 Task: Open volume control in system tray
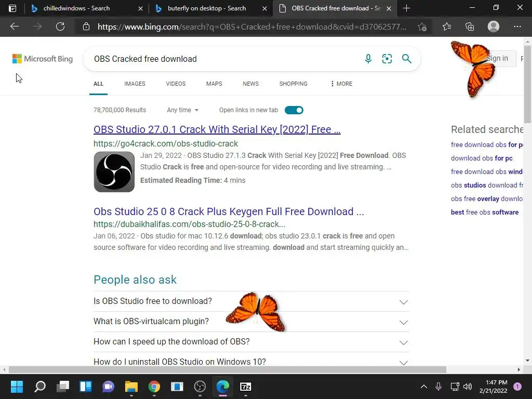pyautogui.click(x=468, y=387)
